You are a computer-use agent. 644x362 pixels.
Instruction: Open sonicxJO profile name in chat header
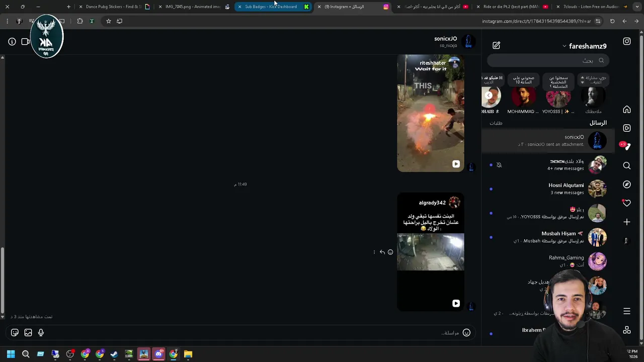445,39
